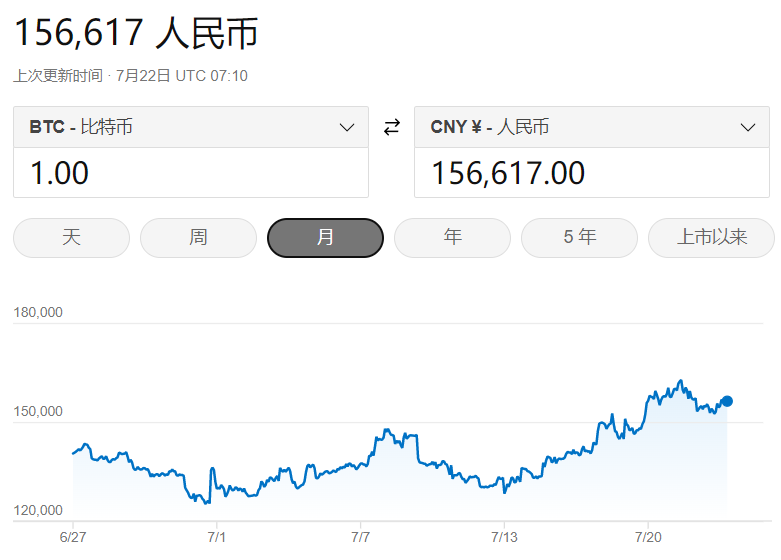This screenshot has width=781, height=560.
Task: Select the highlighted 月 (month) range button
Action: coord(325,237)
